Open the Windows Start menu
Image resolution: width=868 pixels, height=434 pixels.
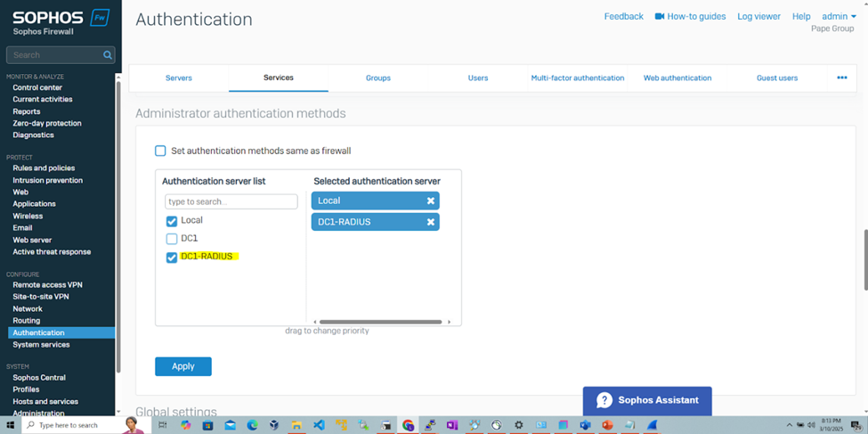[10, 425]
